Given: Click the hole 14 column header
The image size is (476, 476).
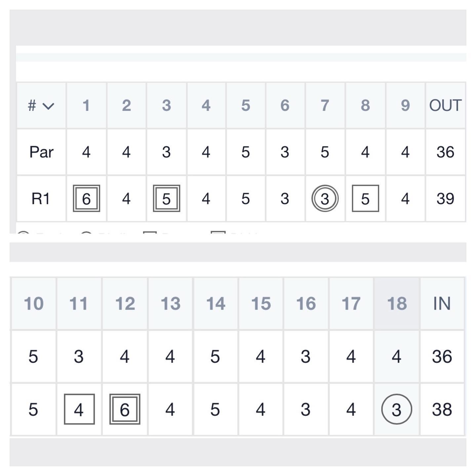Looking at the screenshot, I should [x=216, y=303].
